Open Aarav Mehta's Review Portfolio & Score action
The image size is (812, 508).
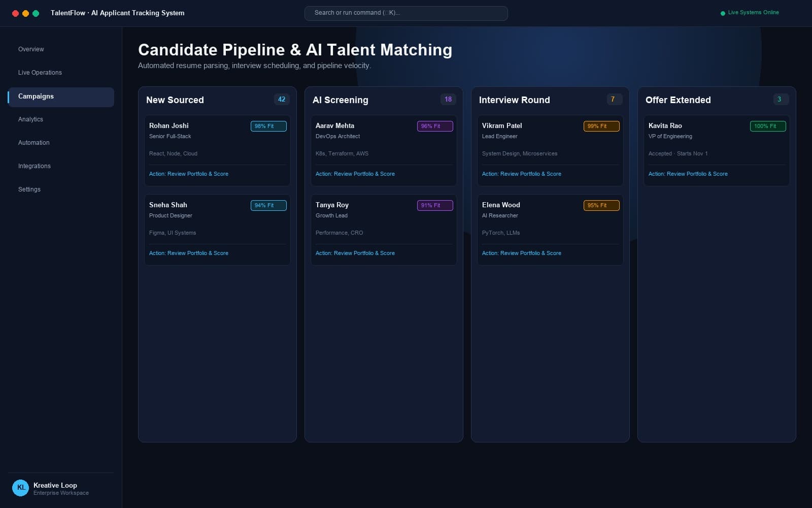click(x=355, y=174)
